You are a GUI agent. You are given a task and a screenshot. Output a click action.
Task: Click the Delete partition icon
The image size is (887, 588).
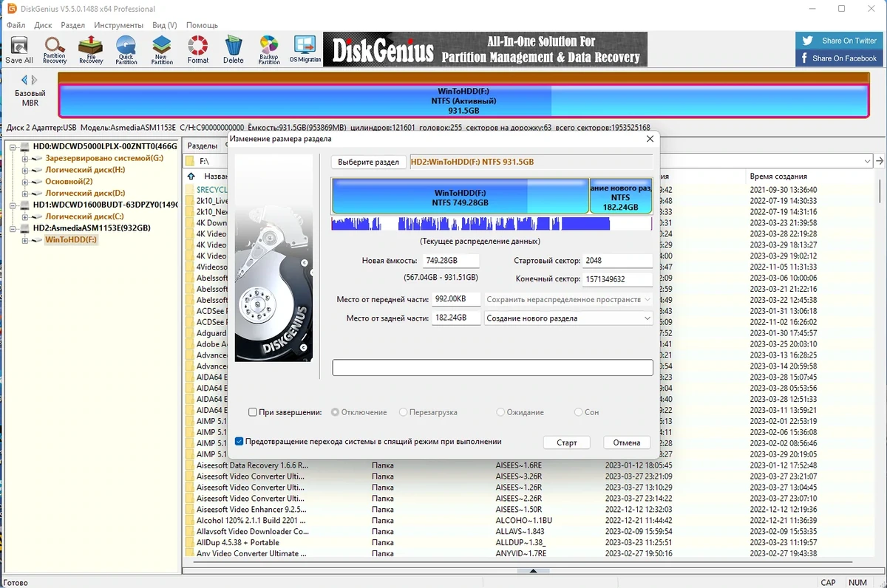(x=234, y=49)
